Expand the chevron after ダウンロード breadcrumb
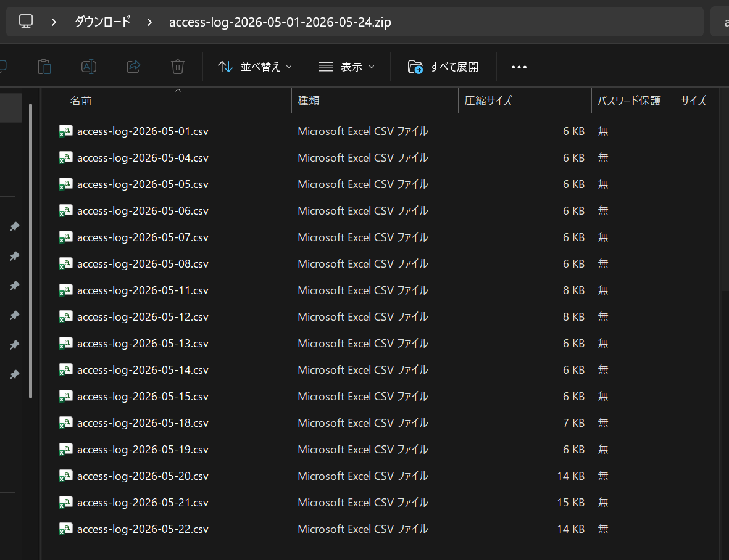Image resolution: width=729 pixels, height=560 pixels. tap(149, 22)
